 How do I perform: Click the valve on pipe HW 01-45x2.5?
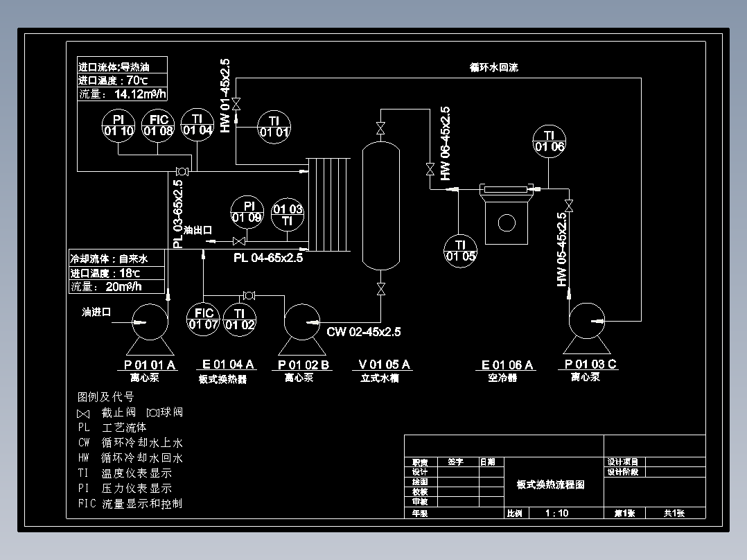(x=236, y=103)
